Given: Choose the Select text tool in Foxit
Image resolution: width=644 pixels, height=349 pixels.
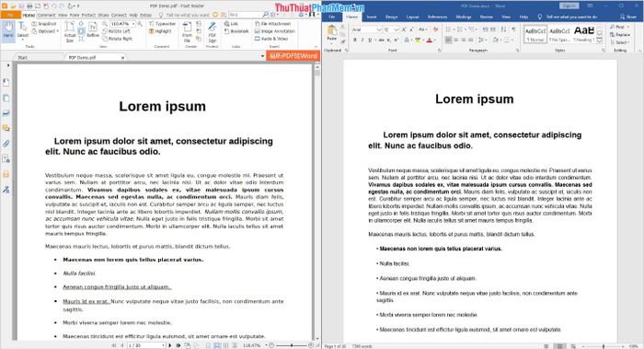Looking at the screenshot, I should click(x=23, y=30).
